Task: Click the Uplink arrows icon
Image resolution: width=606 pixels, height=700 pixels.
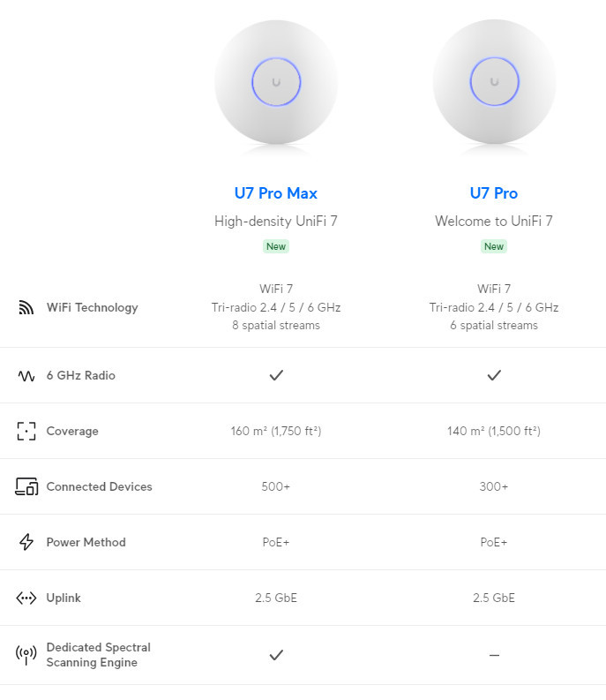Action: click(26, 598)
